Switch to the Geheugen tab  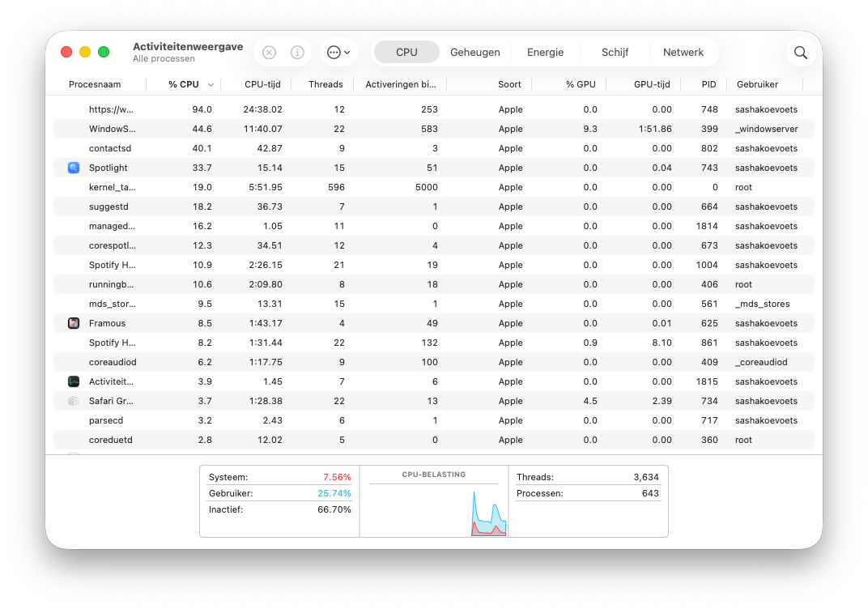(475, 51)
